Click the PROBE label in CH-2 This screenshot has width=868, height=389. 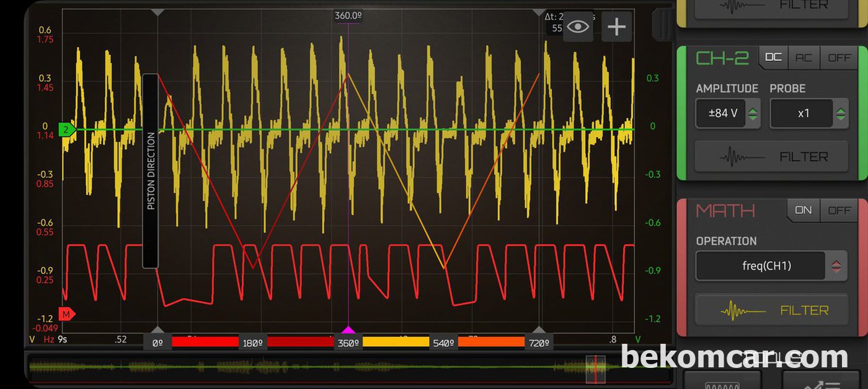787,89
